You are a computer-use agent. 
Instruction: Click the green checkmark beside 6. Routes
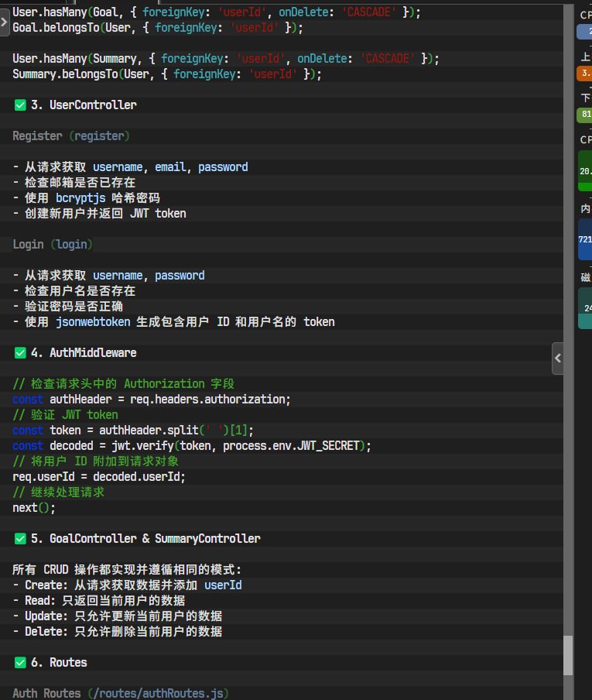point(20,662)
